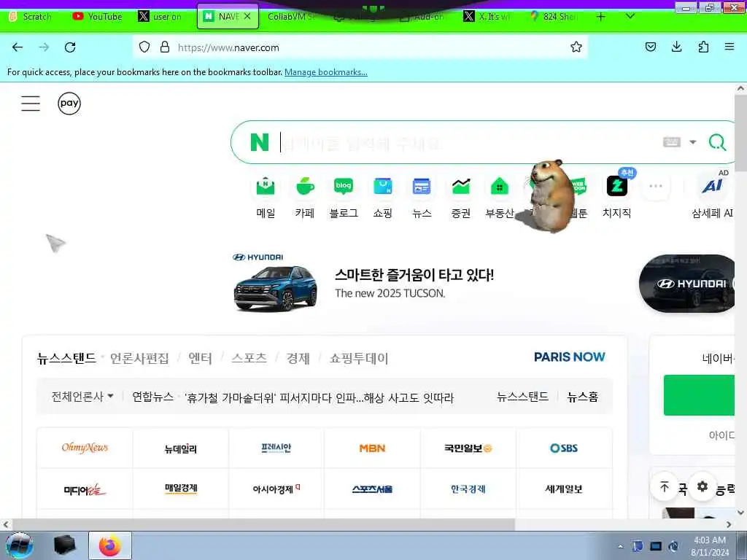This screenshot has height=560, width=747.
Task: Open Firefox application hamburger menu
Action: 729,47
